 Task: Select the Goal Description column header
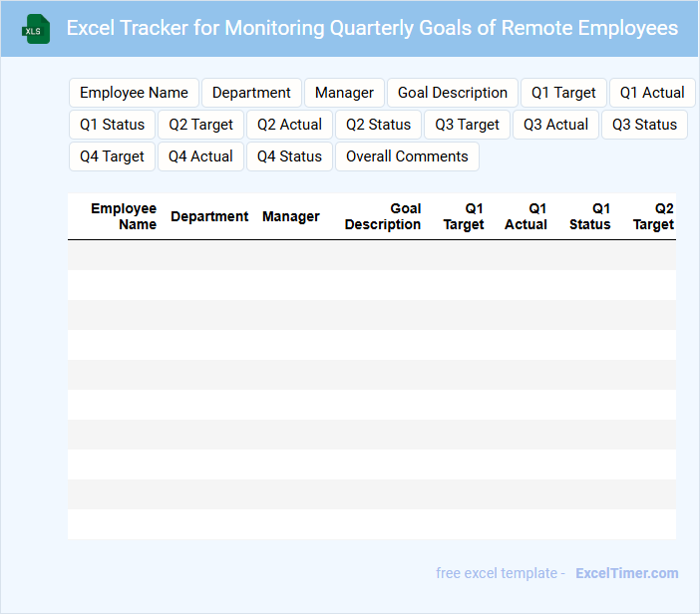pos(383,216)
